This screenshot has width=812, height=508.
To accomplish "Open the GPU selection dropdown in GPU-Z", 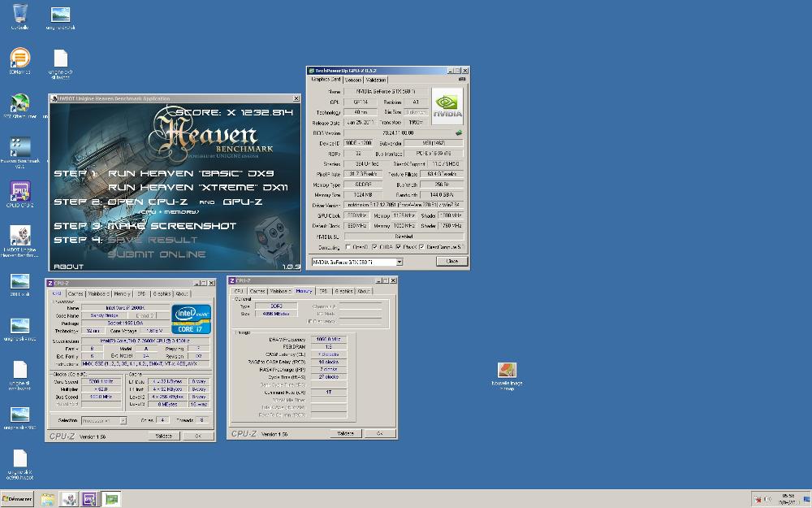I will point(400,263).
